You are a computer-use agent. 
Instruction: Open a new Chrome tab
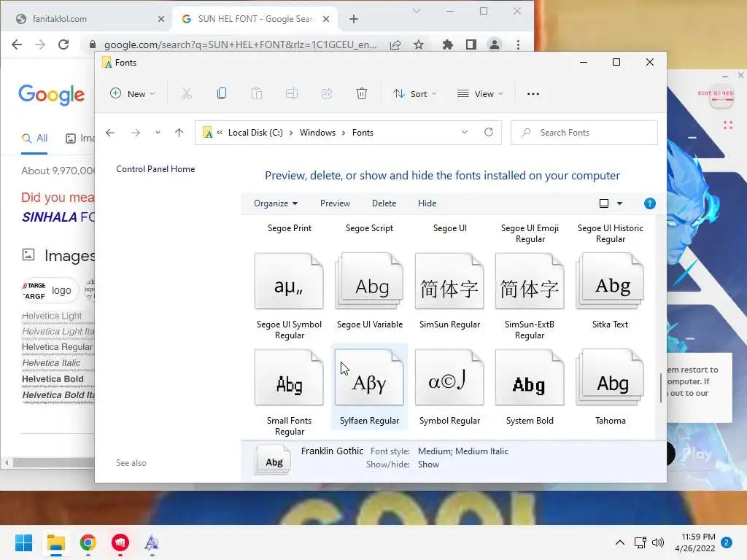click(354, 19)
